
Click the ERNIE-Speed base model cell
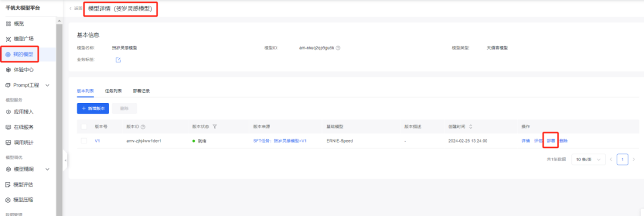point(339,140)
